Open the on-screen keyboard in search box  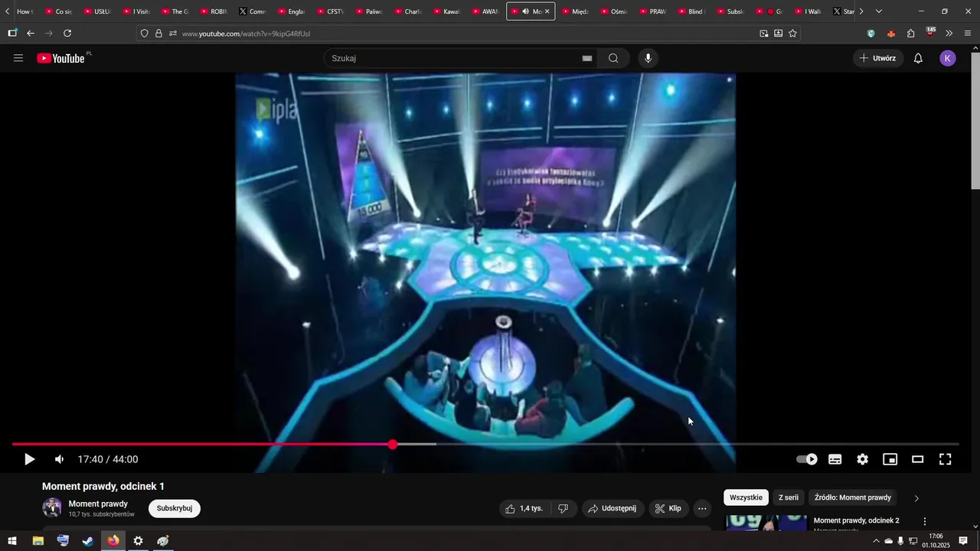tap(587, 58)
